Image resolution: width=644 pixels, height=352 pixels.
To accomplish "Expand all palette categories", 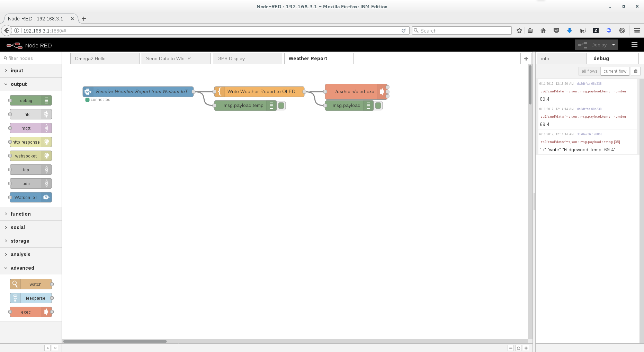I will pyautogui.click(x=55, y=348).
